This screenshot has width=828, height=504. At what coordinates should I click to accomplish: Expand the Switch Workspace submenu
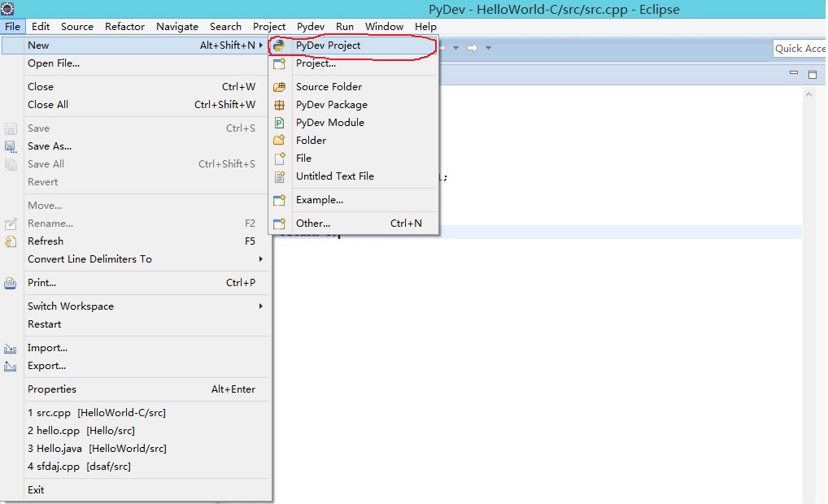[261, 306]
